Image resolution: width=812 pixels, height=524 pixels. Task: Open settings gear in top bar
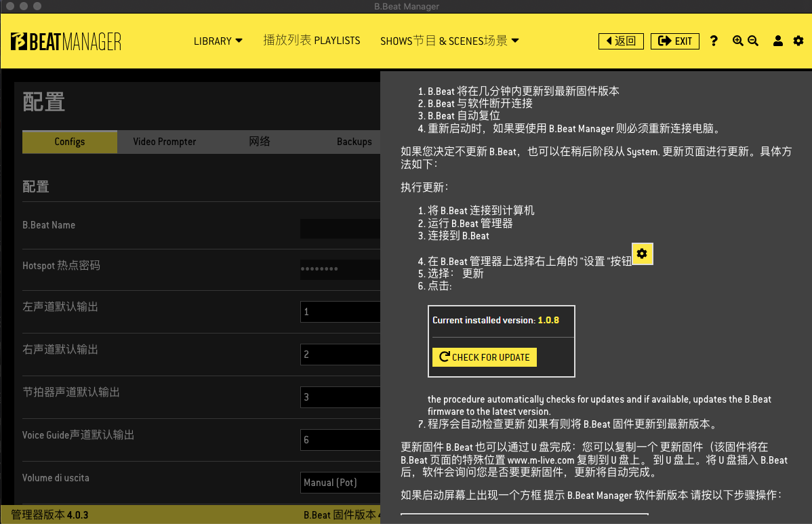click(798, 41)
